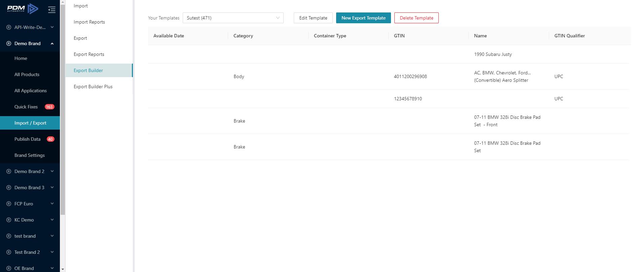Open All Applications page
644x272 pixels.
tap(30, 91)
